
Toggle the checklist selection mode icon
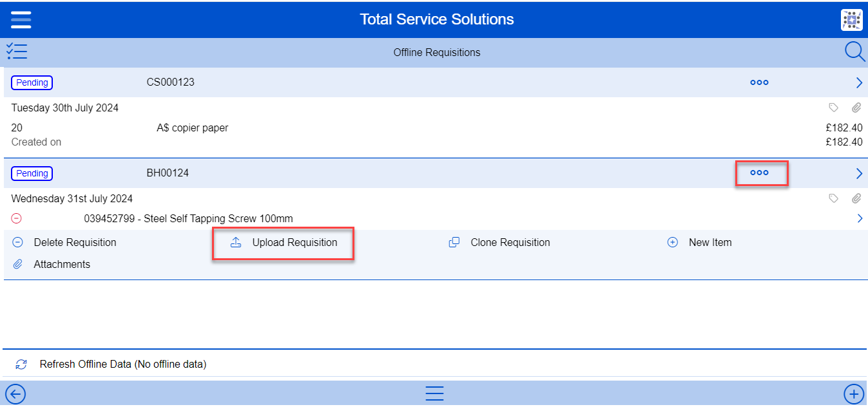17,52
